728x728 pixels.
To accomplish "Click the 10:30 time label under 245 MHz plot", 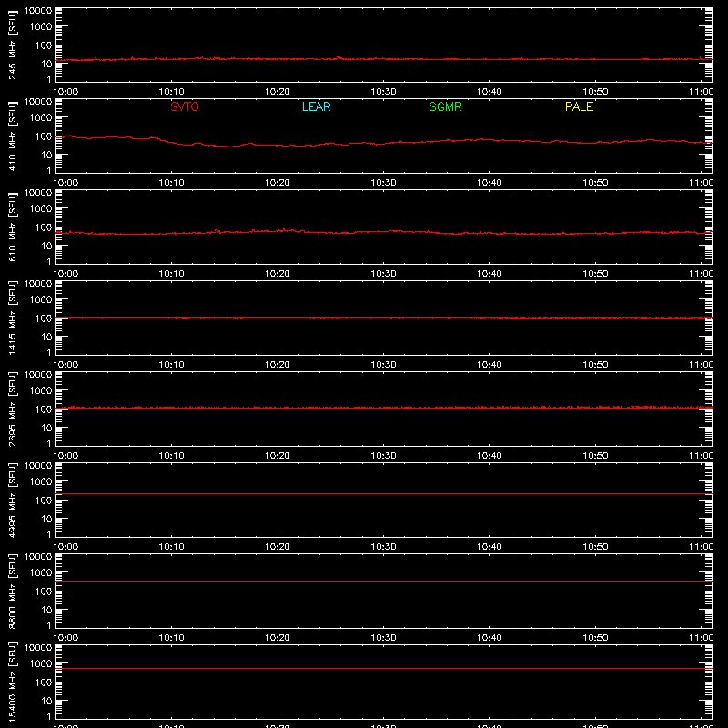I will 383,92.
